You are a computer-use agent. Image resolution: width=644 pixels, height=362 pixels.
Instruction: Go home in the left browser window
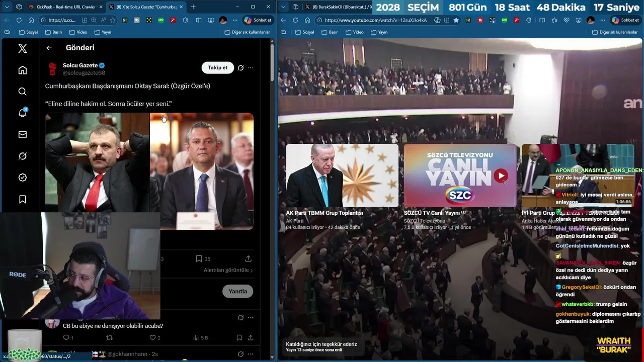click(31, 20)
